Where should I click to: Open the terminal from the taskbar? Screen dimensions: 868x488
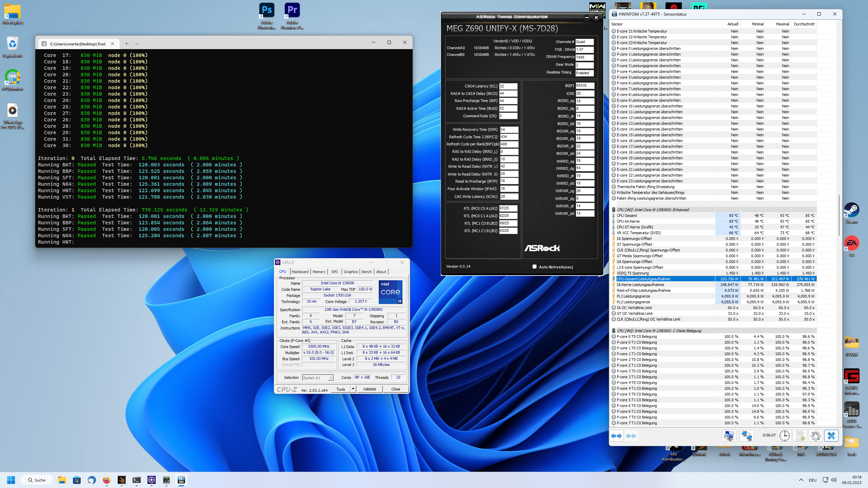[136, 480]
